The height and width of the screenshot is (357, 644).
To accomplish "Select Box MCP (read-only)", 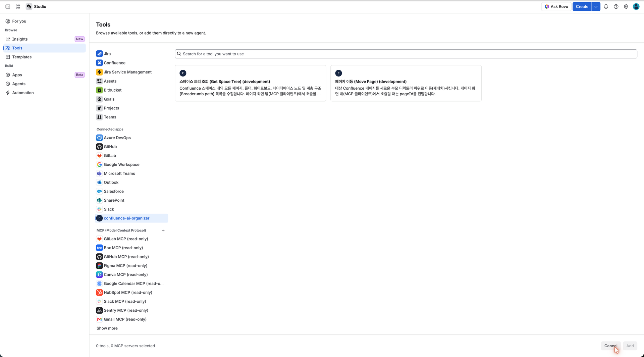I will click(x=131, y=248).
